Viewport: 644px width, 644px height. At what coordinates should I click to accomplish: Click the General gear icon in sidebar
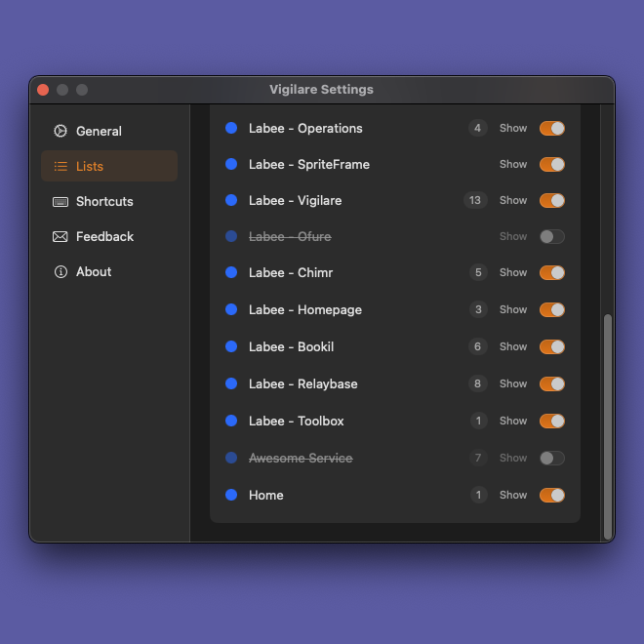tap(60, 131)
